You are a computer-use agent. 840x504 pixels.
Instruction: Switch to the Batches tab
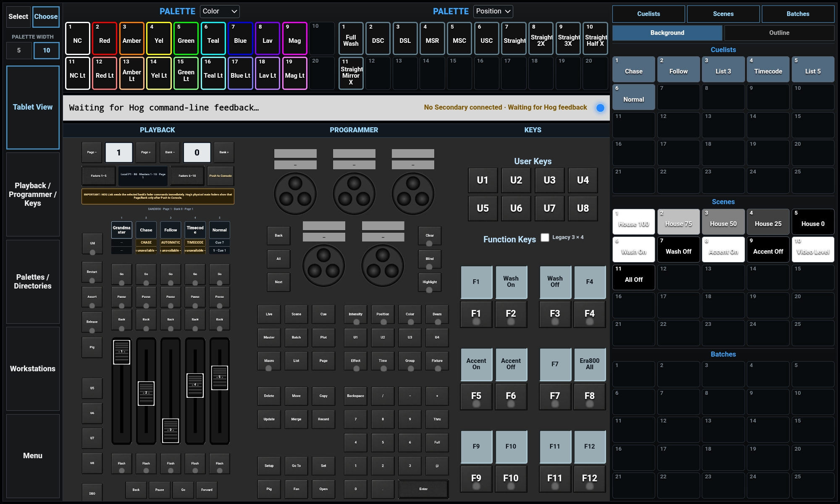798,14
